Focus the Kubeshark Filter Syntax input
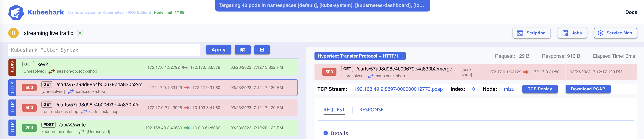Image resolution: width=644 pixels, height=139 pixels. pyautogui.click(x=104, y=50)
